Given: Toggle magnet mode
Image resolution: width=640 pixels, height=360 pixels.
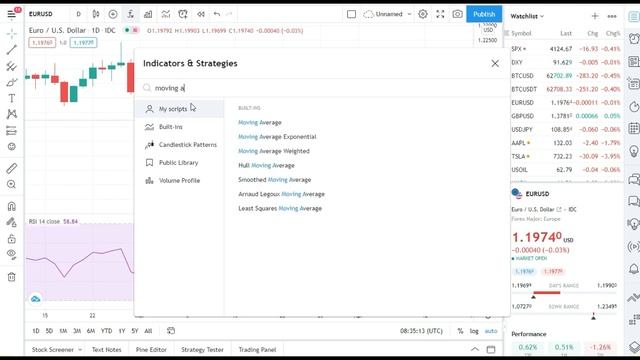Looking at the screenshot, I should (11, 206).
